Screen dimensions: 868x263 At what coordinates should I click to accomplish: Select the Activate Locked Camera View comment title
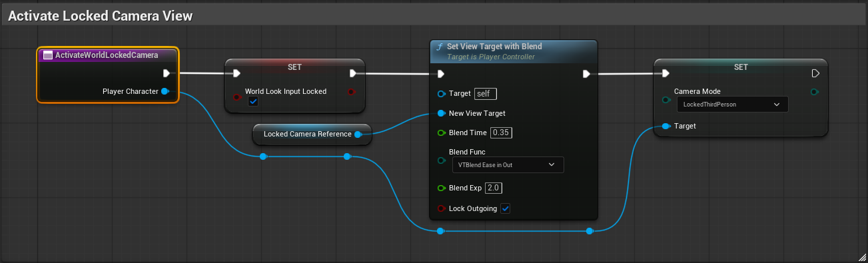click(x=100, y=17)
